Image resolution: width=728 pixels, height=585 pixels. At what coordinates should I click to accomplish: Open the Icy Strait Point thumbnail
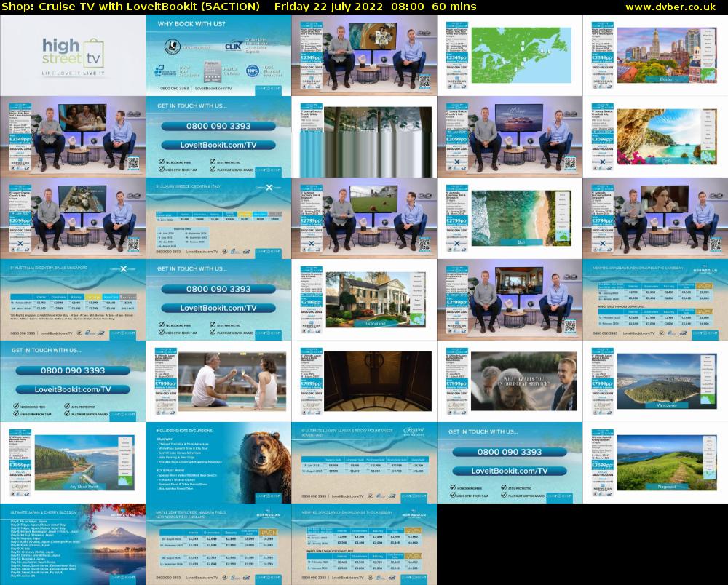pyautogui.click(x=73, y=463)
